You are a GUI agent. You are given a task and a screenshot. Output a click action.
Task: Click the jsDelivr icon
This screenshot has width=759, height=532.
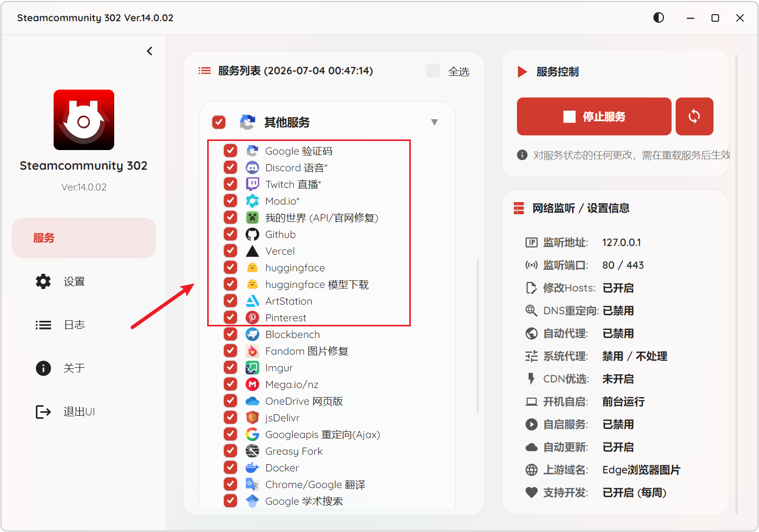tap(252, 417)
